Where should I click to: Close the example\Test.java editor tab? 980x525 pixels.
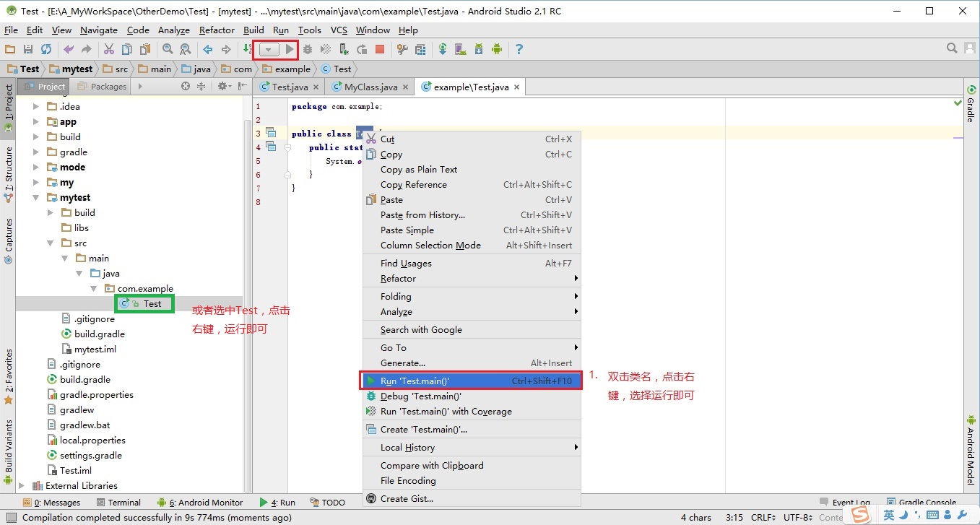[x=516, y=87]
